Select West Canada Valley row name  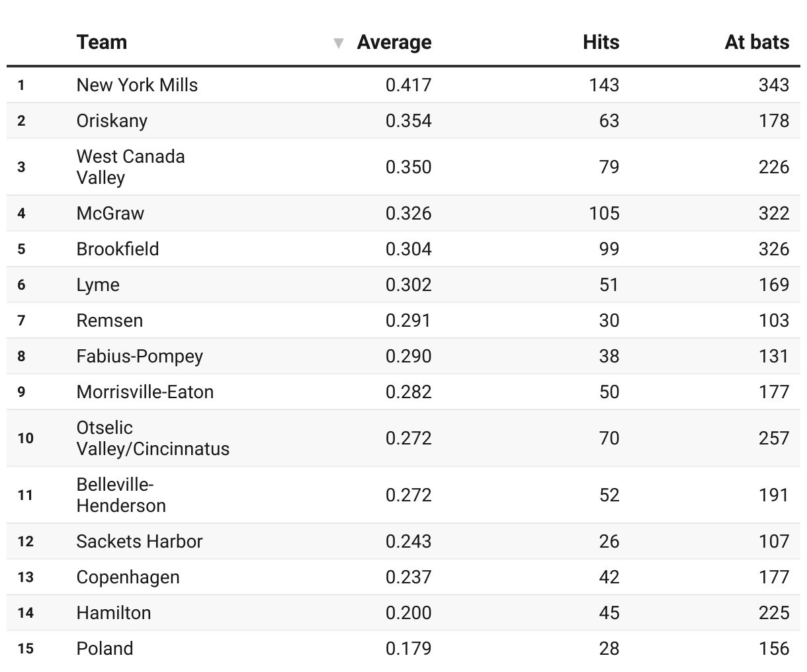[130, 167]
